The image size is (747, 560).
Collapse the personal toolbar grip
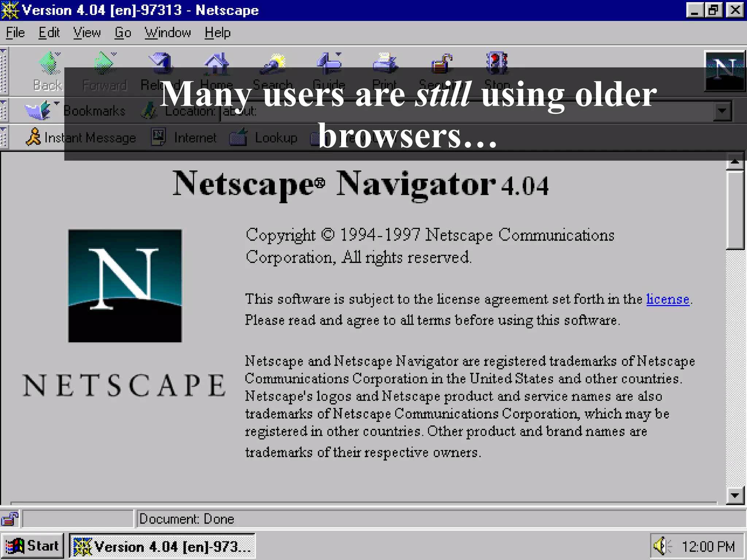tap(4, 137)
